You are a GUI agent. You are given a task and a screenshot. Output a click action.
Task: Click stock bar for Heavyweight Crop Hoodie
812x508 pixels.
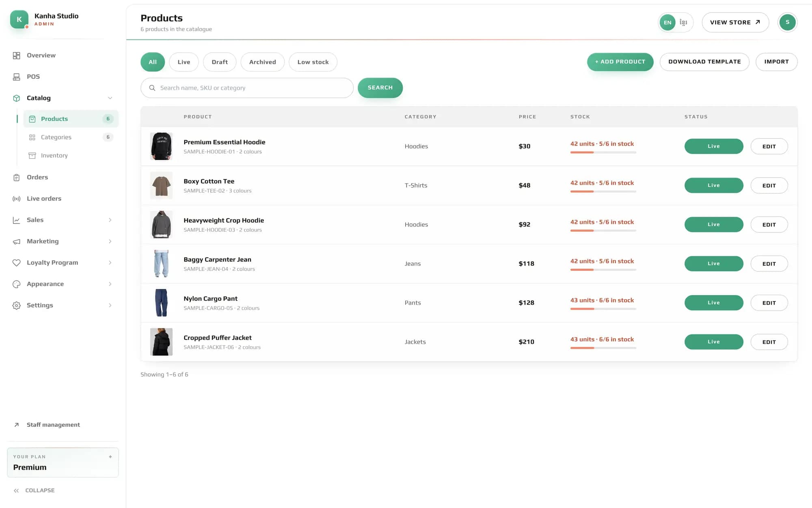click(x=603, y=231)
